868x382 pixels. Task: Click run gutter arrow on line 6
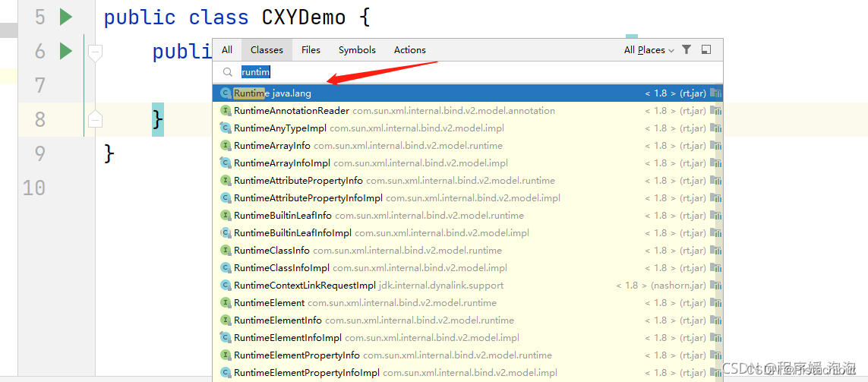(66, 52)
